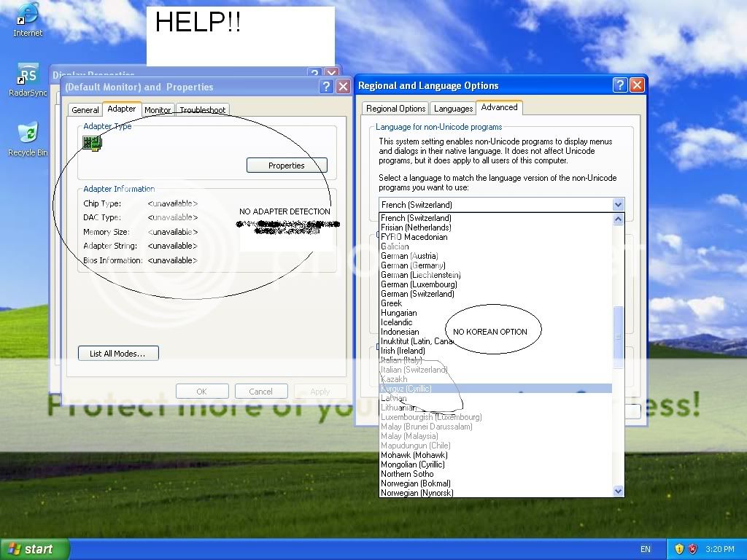Click the adapter card icon under Adapter Type
This screenshot has height=560, width=747.
tap(92, 144)
